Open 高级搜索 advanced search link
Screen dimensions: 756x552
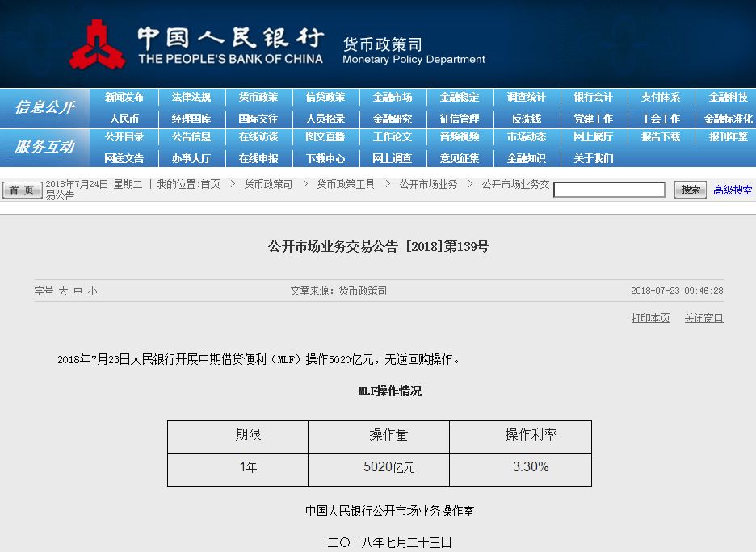[x=733, y=190]
